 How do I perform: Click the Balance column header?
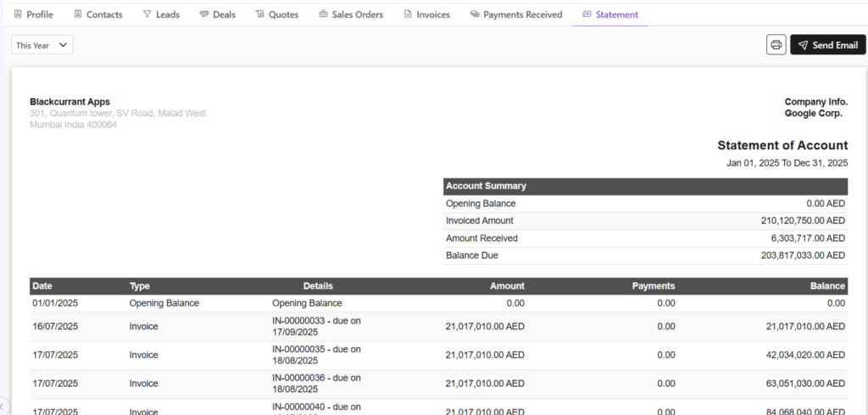826,286
